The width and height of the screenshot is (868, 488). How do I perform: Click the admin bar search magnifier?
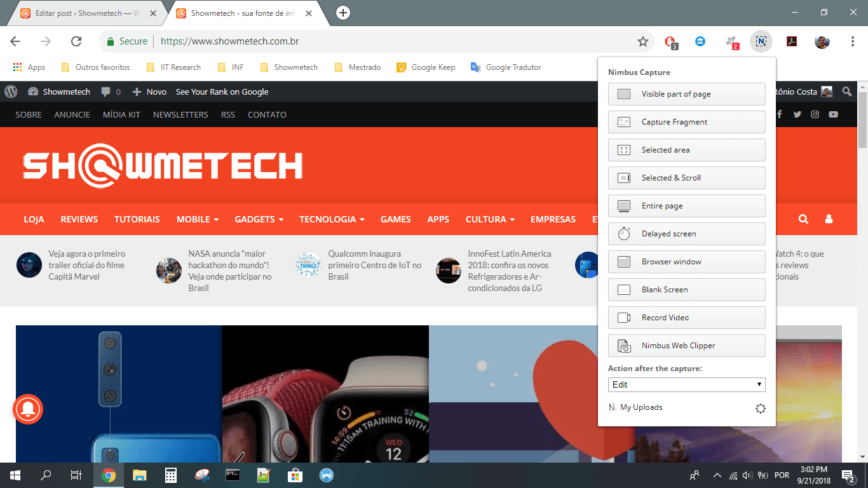point(847,91)
